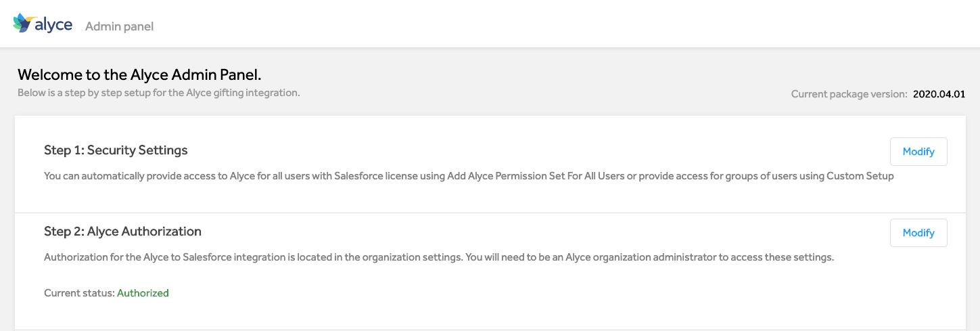The height and width of the screenshot is (331, 980).
Task: Click the Alyce bird logo icon
Action: 22,23
